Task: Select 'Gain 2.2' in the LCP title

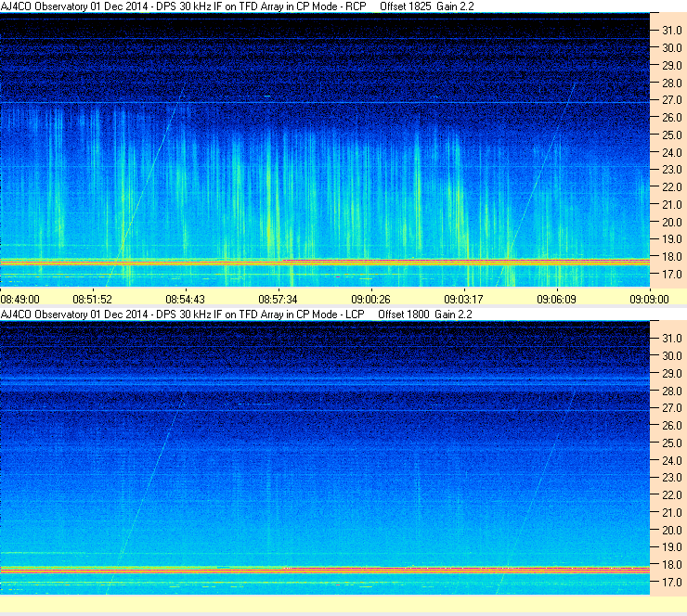Action: (453, 314)
